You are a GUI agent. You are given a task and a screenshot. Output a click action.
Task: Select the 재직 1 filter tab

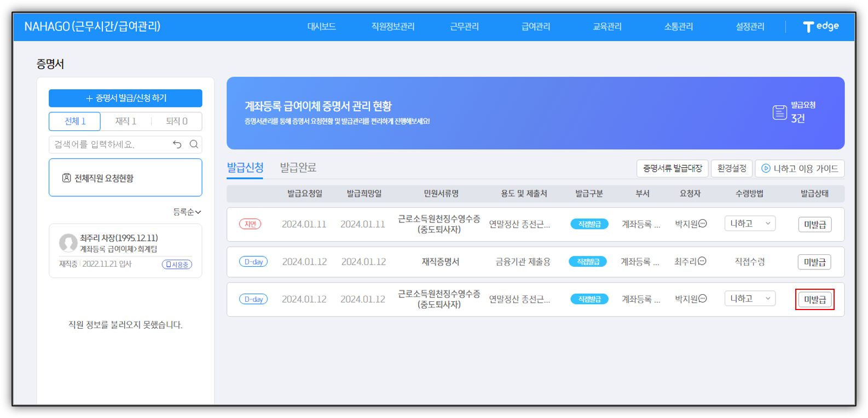[x=125, y=121]
